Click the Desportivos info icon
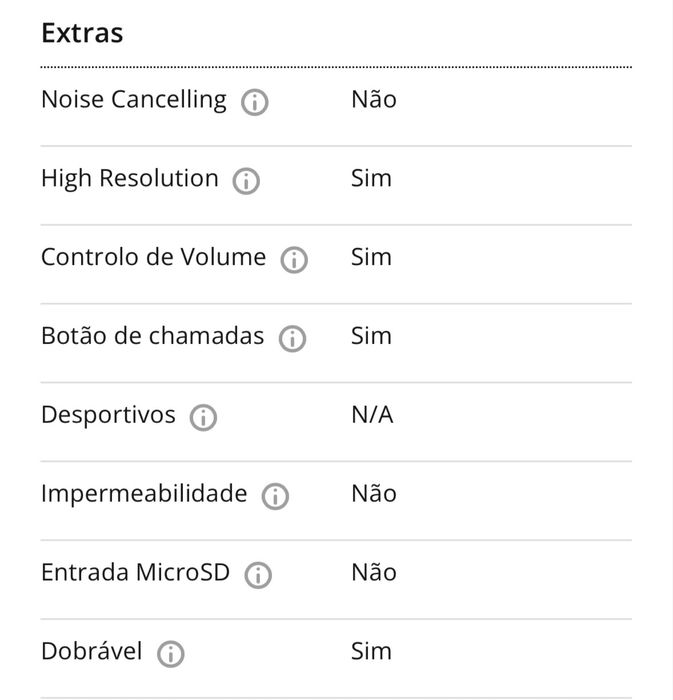 (x=203, y=418)
